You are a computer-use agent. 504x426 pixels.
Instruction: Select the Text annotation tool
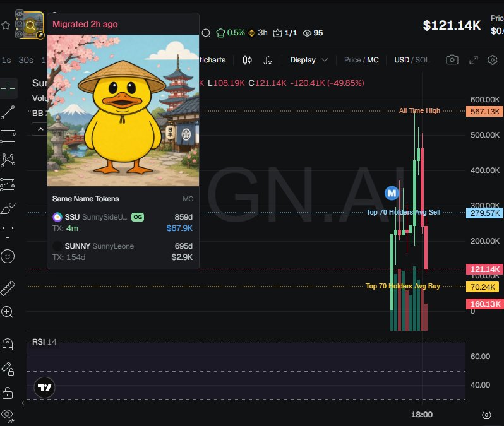(x=8, y=232)
